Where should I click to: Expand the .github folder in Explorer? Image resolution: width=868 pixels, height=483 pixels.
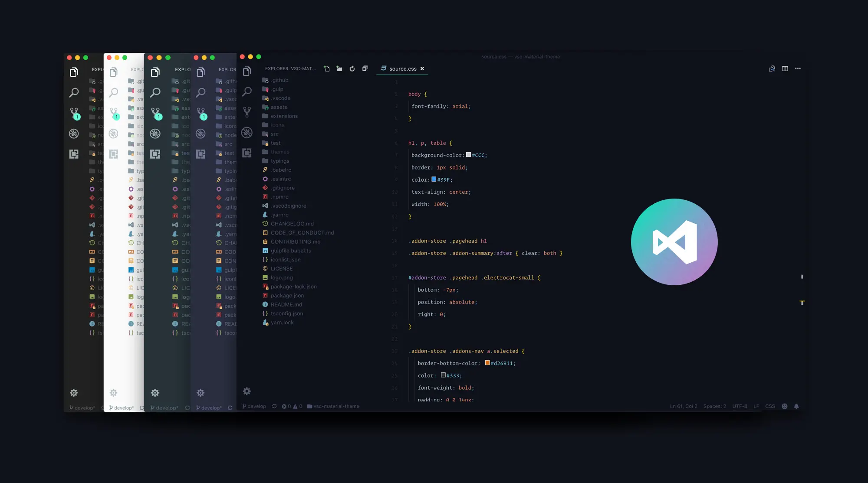280,80
